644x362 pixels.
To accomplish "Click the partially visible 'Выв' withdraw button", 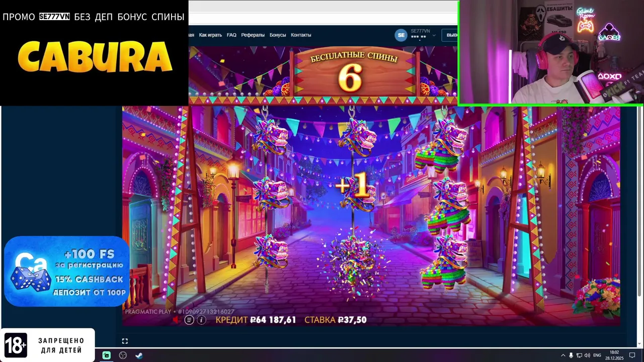I will (x=450, y=35).
